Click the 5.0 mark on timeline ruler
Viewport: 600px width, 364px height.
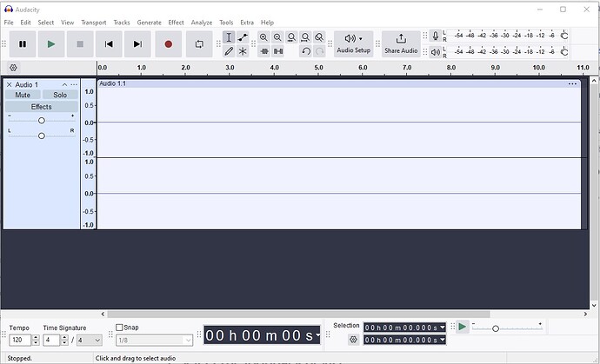point(319,68)
